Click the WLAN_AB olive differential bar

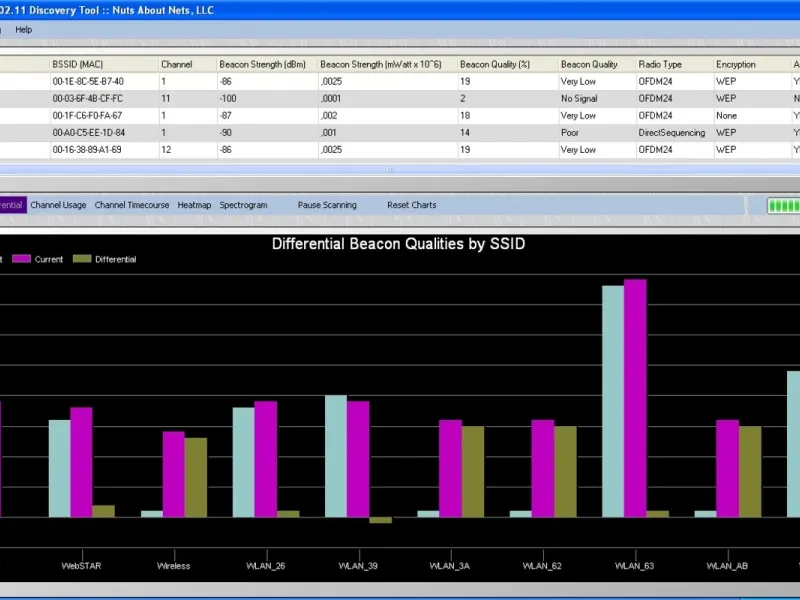pyautogui.click(x=750, y=471)
